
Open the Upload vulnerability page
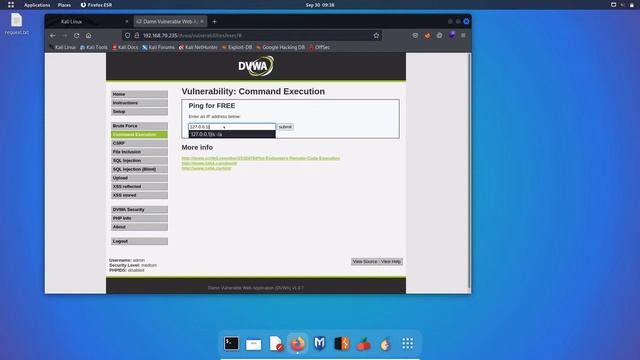139,178
